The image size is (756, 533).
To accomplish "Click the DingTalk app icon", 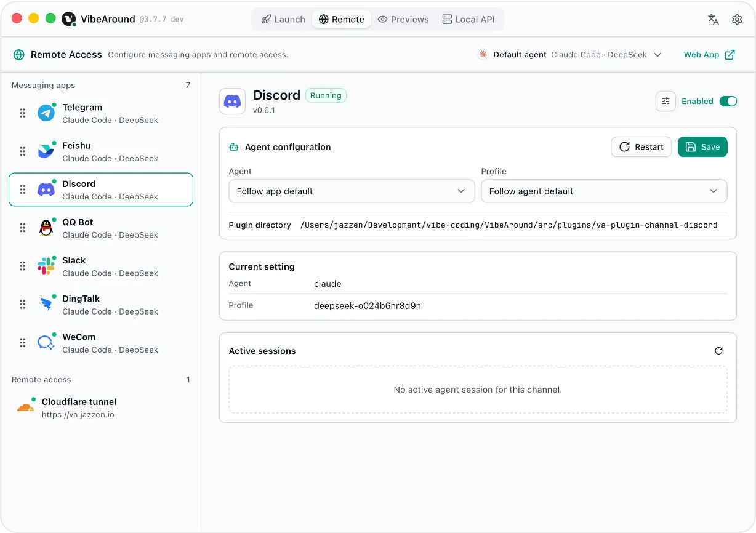I will 46,304.
